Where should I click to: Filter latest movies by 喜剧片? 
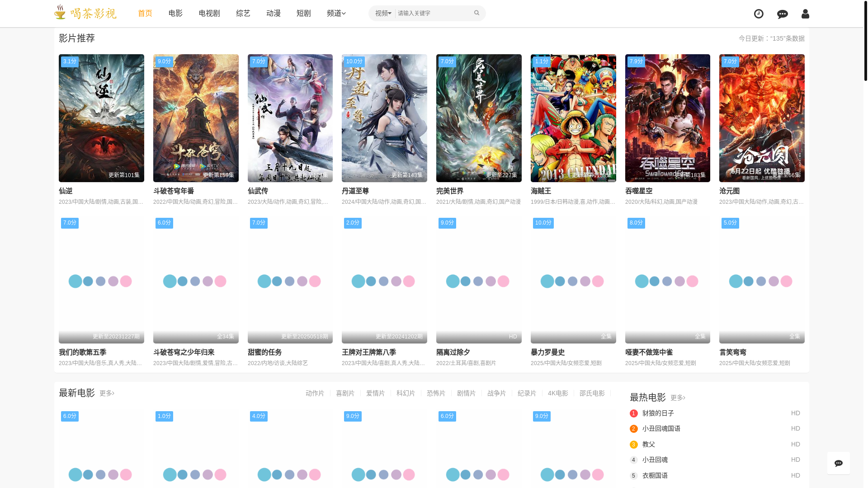point(345,394)
